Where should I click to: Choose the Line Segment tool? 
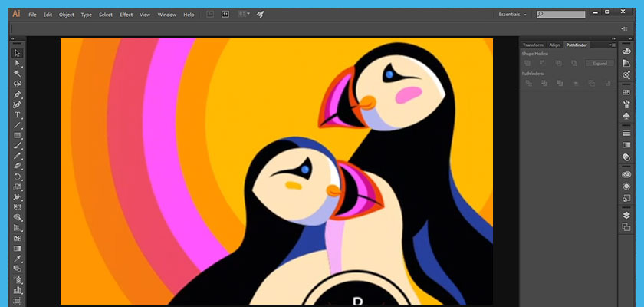tap(17, 125)
